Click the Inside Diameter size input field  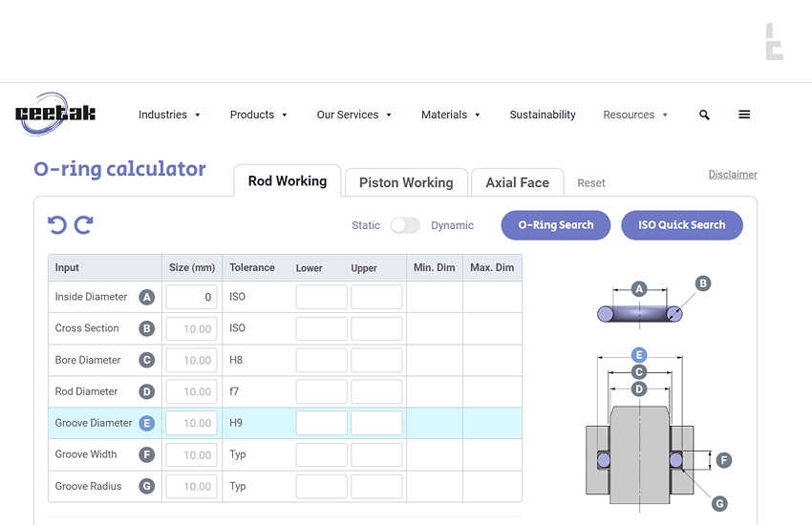[x=191, y=297]
